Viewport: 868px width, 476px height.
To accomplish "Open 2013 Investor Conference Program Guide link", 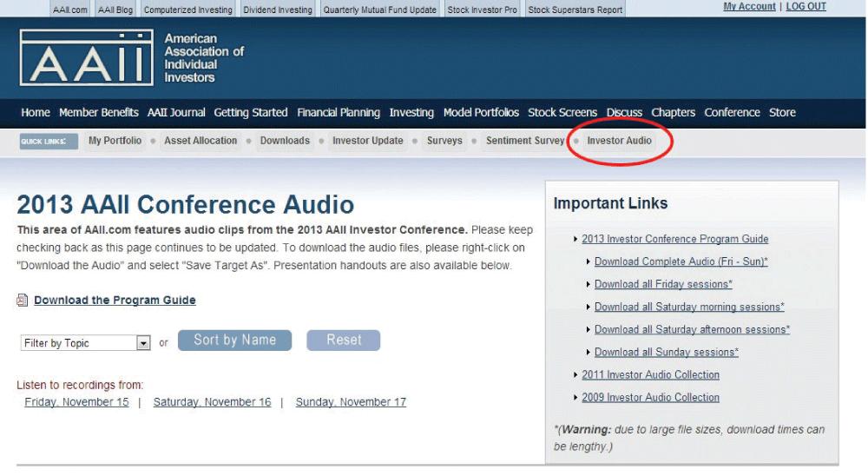I will (x=674, y=239).
